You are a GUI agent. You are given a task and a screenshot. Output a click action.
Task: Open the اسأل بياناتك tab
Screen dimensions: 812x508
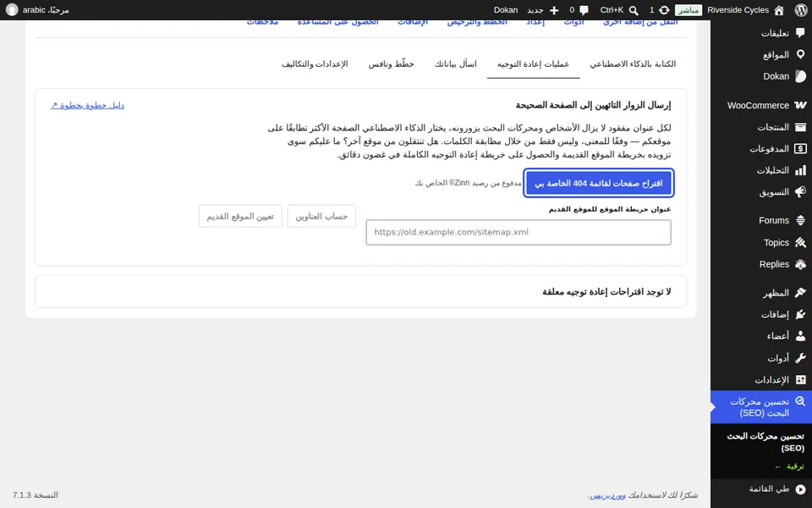pyautogui.click(x=455, y=63)
